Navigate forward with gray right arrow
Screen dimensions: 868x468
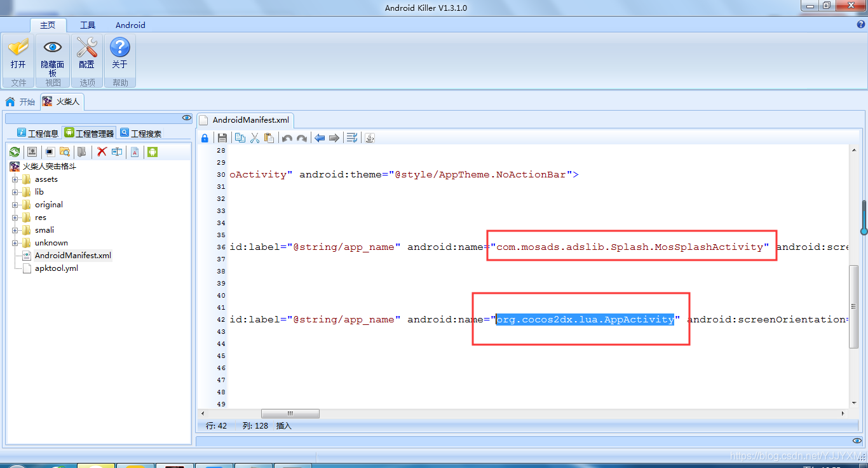(334, 138)
